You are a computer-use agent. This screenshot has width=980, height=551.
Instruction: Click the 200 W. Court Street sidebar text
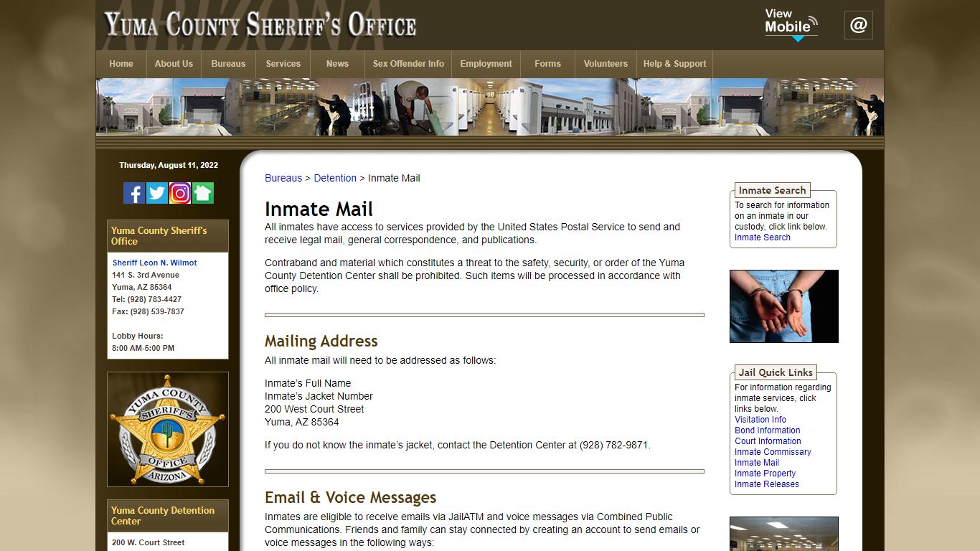pyautogui.click(x=149, y=542)
